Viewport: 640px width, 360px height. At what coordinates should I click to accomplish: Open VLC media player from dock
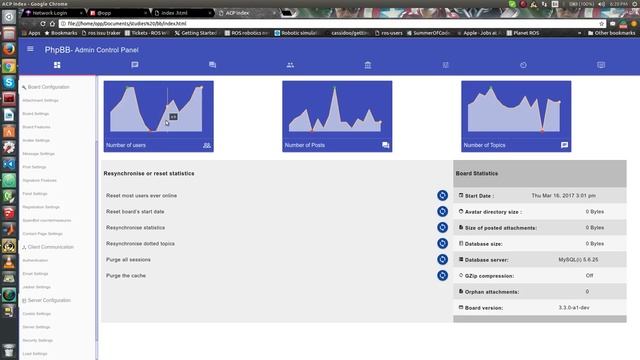[x=9, y=262]
